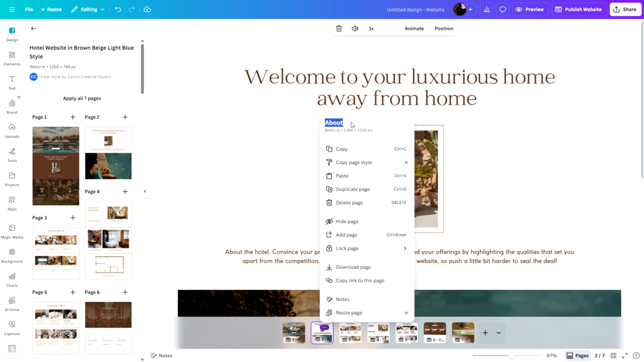The width and height of the screenshot is (644, 362).
Task: Click the volume speaker icon
Action: coord(355,29)
